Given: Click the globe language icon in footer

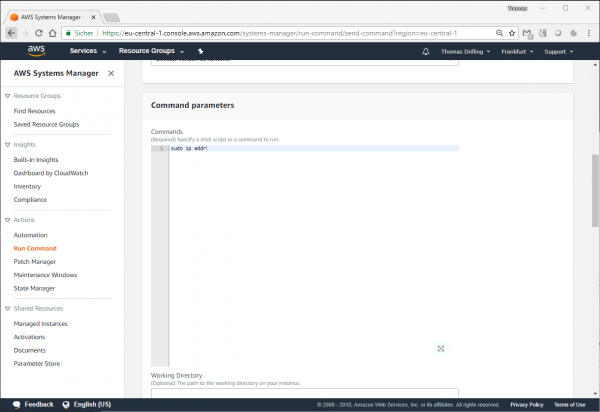Looking at the screenshot, I should pyautogui.click(x=66, y=404).
